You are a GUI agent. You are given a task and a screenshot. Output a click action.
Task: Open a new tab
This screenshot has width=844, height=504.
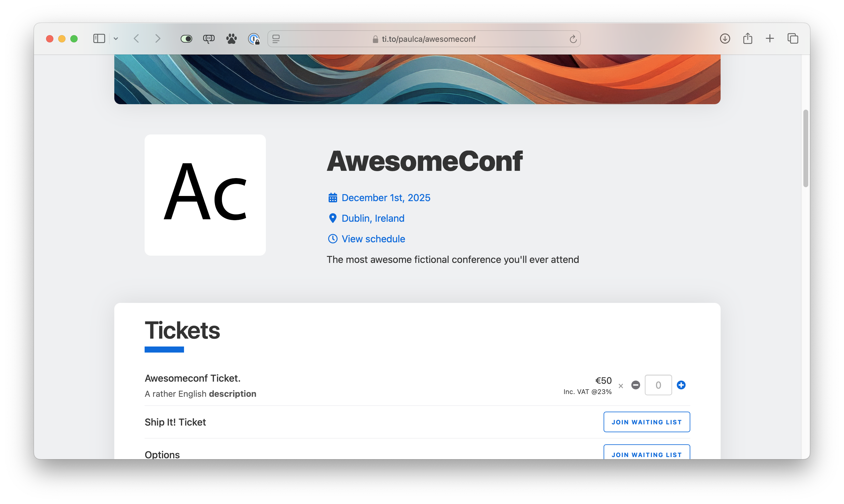(x=770, y=39)
